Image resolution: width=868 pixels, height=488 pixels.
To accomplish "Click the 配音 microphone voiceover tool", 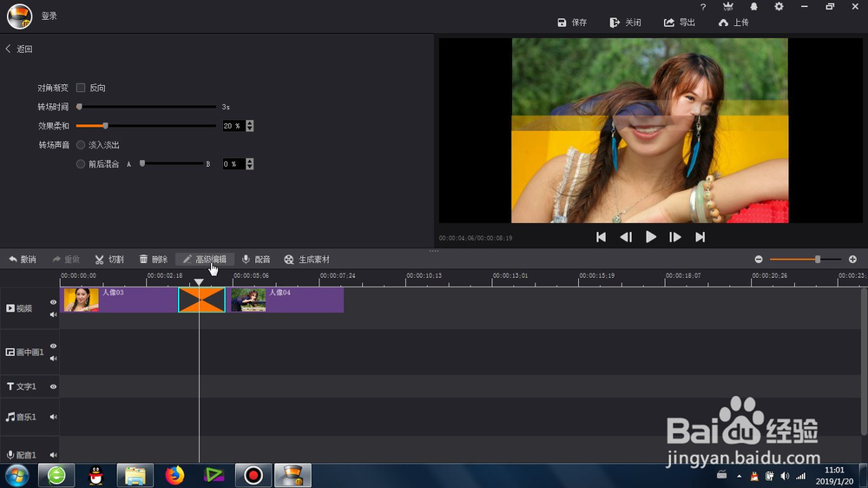I will point(256,260).
